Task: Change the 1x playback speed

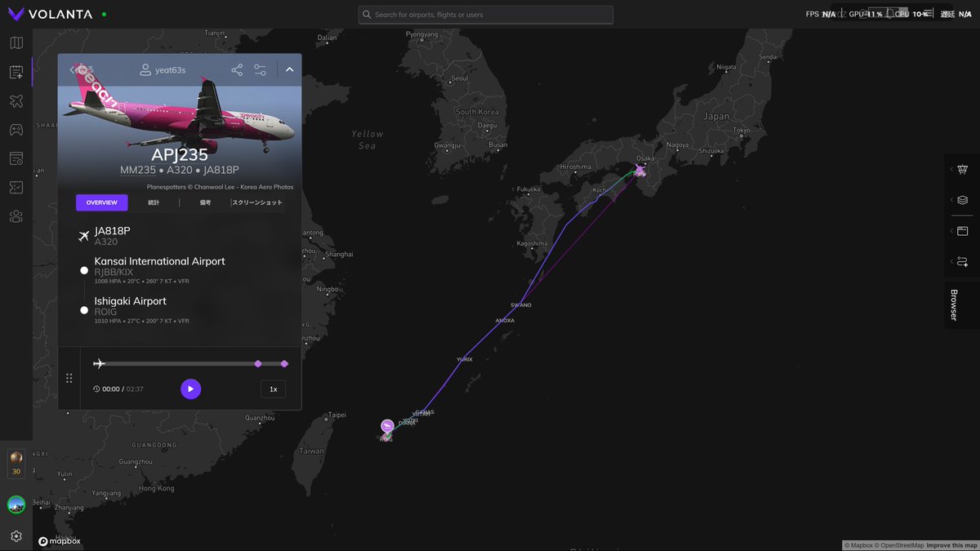Action: 274,389
